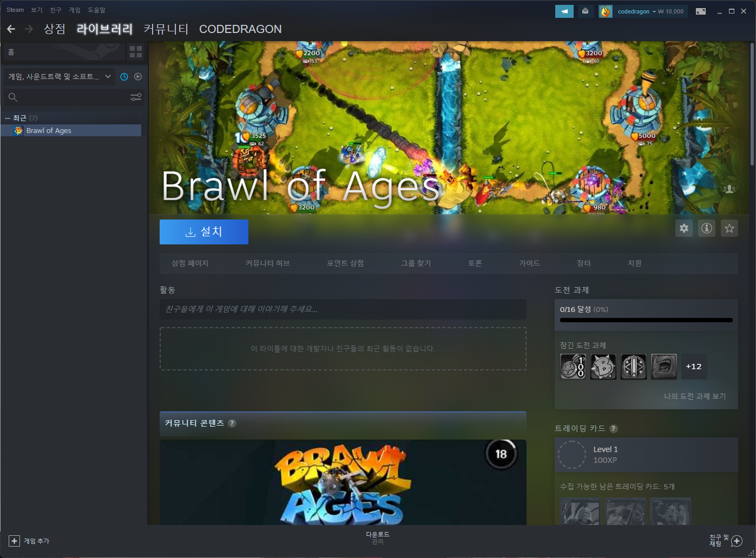Click the library search field
The image size is (756, 558).
[x=74, y=97]
